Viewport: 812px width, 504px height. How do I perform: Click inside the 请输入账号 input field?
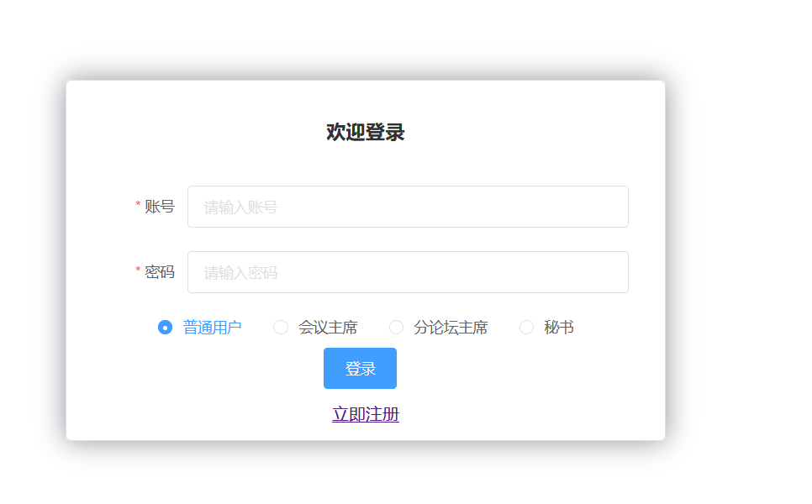(408, 207)
